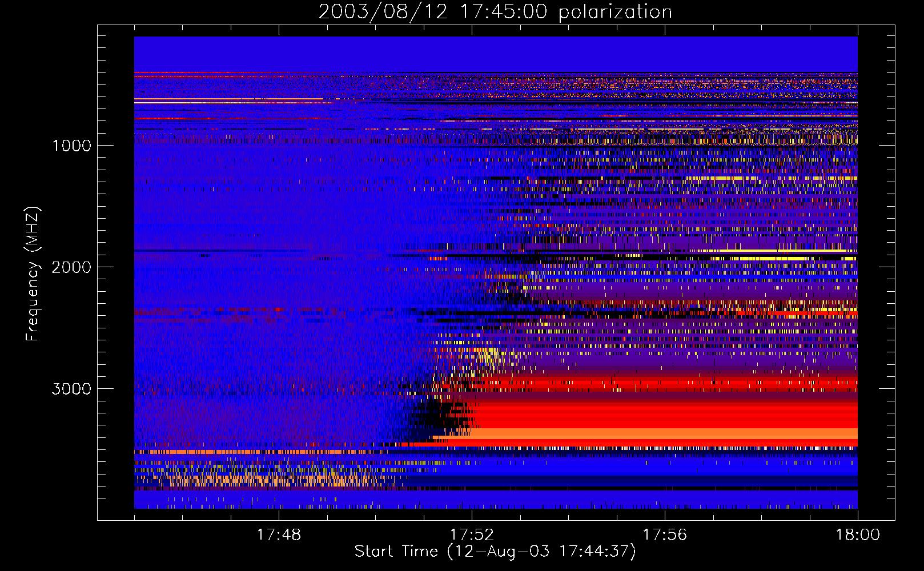Click the 'Start Time (12-Aug-03 17:44:37)' label

(x=495, y=552)
